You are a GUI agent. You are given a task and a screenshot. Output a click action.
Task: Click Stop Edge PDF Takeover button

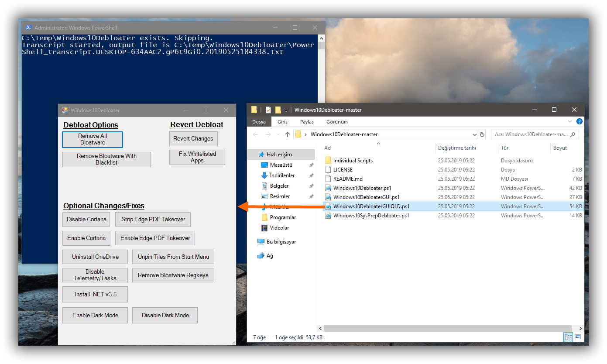coord(153,220)
